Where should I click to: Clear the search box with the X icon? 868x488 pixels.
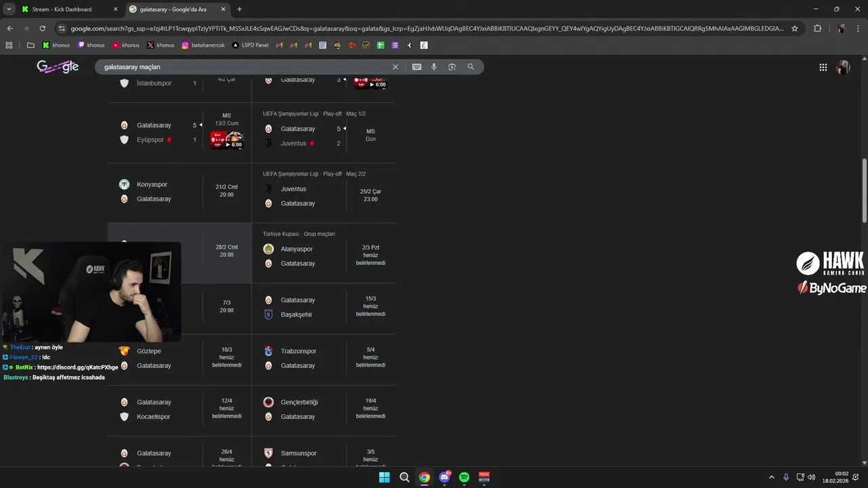click(x=395, y=67)
